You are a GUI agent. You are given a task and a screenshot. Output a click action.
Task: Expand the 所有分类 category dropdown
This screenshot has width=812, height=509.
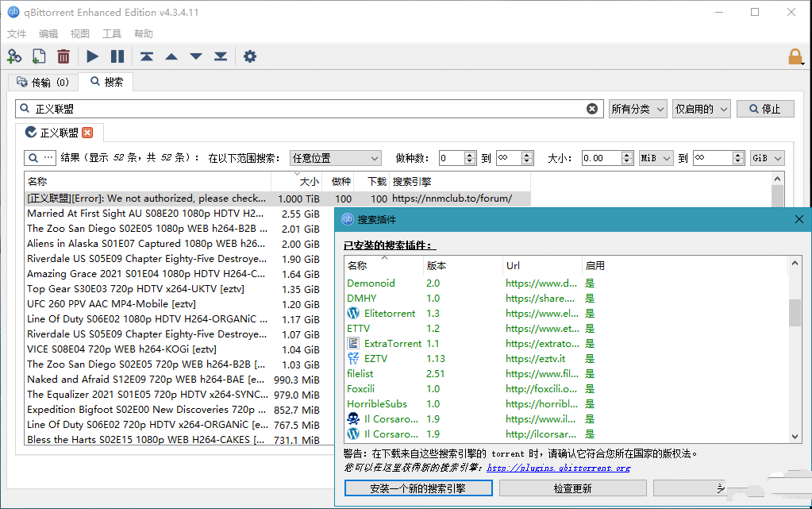point(637,109)
